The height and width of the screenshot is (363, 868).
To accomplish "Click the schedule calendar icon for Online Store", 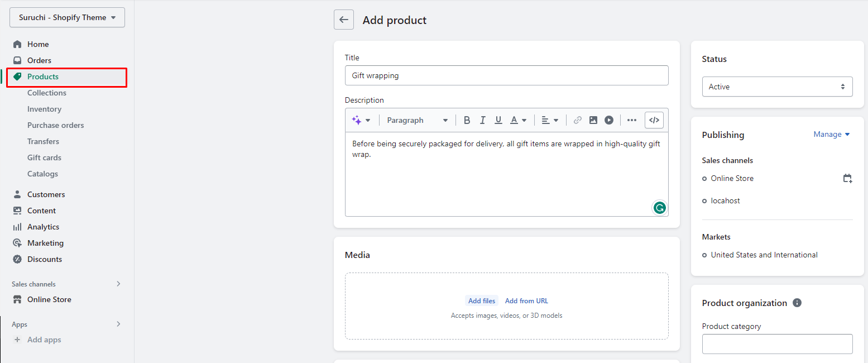I will 847,179.
